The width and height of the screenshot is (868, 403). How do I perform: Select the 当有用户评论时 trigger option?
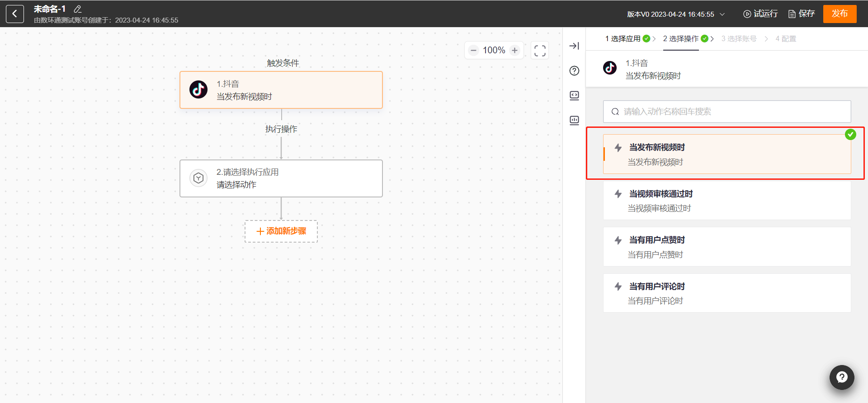point(726,293)
